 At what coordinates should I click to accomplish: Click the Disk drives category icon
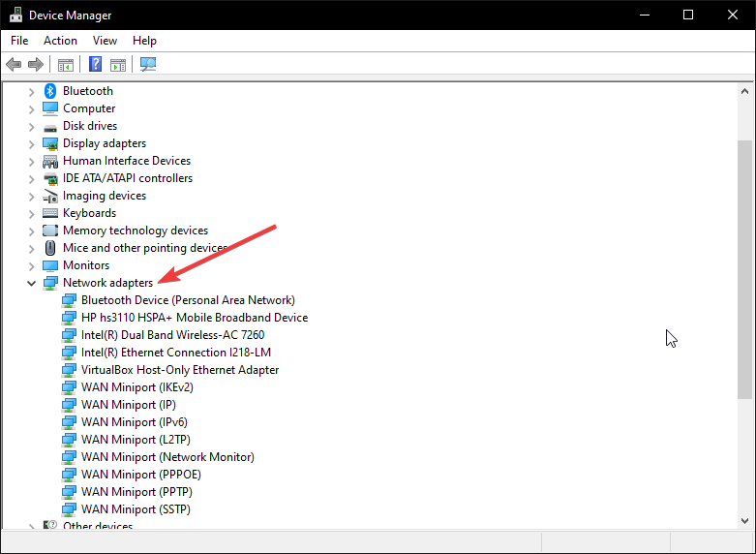pos(50,128)
